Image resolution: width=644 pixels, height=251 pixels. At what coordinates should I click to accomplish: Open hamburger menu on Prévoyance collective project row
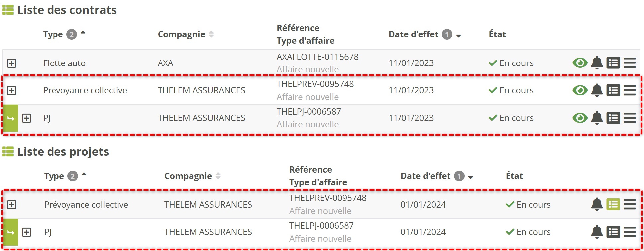629,204
